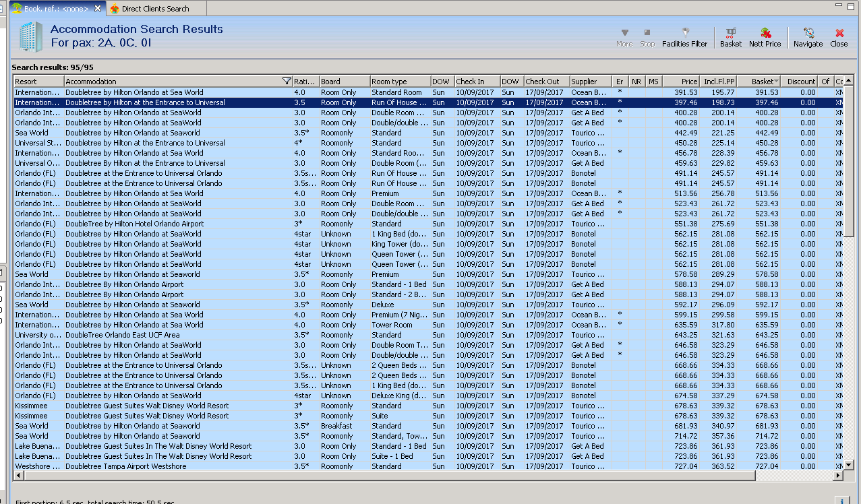Click the hotel building icon in header
Screen dimensions: 861x504
(30, 37)
